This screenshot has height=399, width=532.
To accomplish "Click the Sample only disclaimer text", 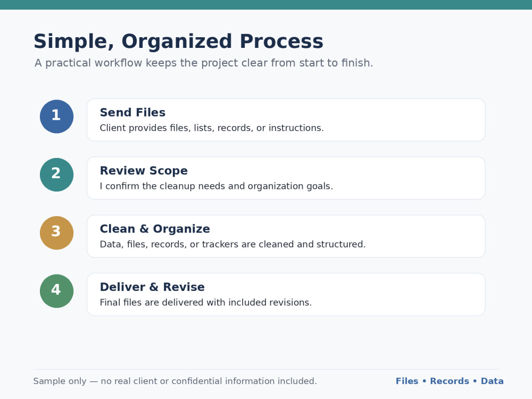I will point(175,381).
